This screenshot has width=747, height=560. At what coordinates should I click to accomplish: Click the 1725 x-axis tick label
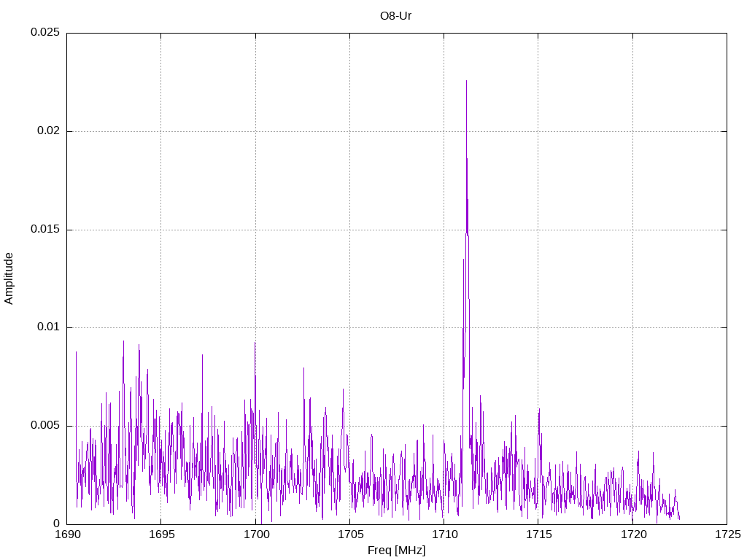pyautogui.click(x=727, y=534)
